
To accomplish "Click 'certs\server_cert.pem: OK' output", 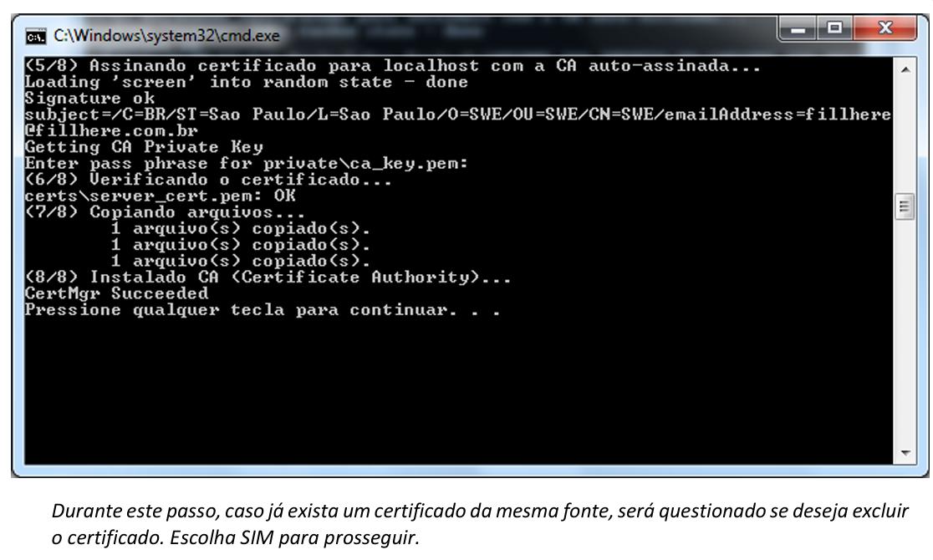I will pos(161,196).
